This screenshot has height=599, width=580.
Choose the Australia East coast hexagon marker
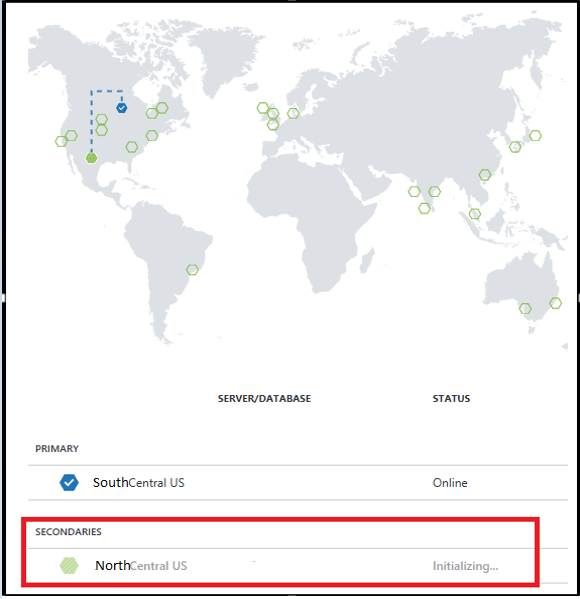[x=556, y=303]
